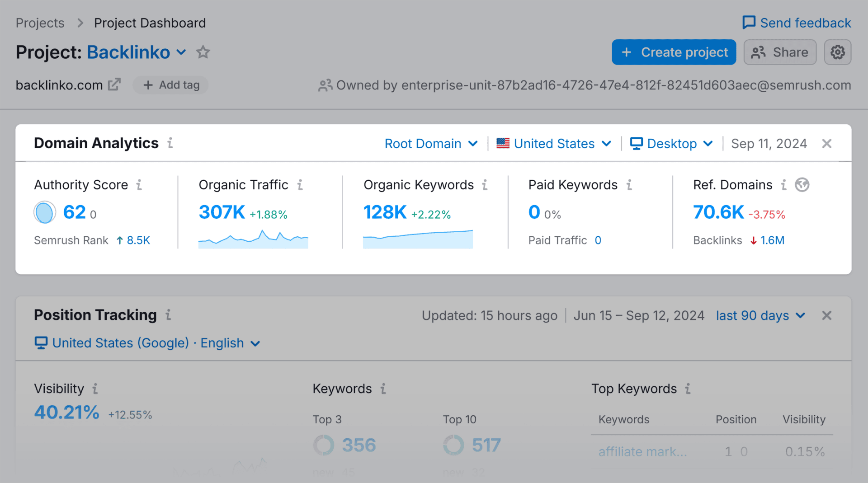Image resolution: width=868 pixels, height=483 pixels.
Task: Open backlinko.com via external link icon
Action: 115,84
